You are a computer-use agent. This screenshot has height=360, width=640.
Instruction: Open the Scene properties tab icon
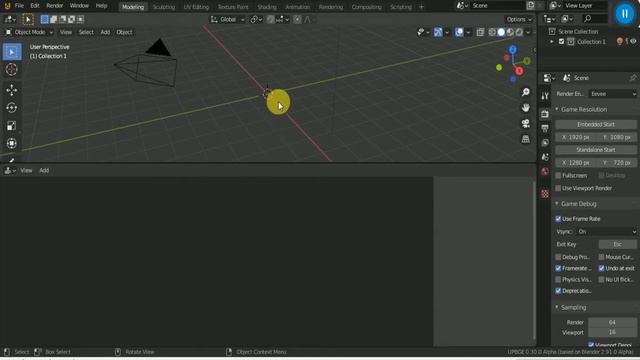(x=545, y=157)
